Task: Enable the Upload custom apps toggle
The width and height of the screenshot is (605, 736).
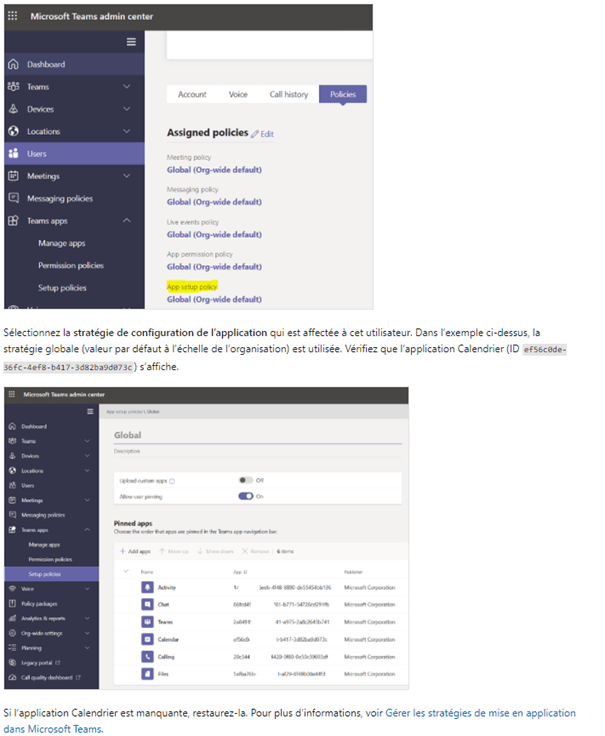Action: tap(245, 480)
